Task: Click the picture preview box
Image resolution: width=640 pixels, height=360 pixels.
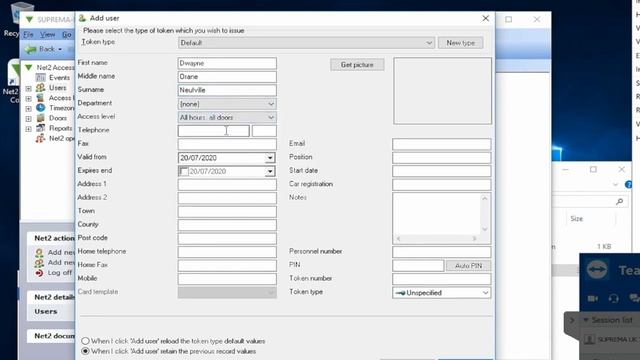Action: [442, 91]
